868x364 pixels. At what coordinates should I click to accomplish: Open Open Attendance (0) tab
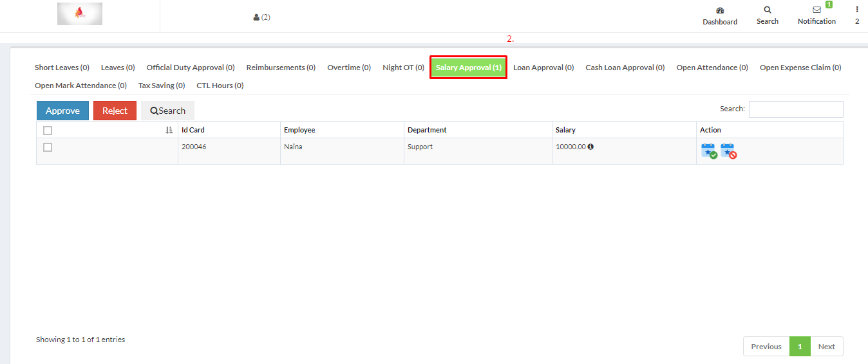[712, 68]
